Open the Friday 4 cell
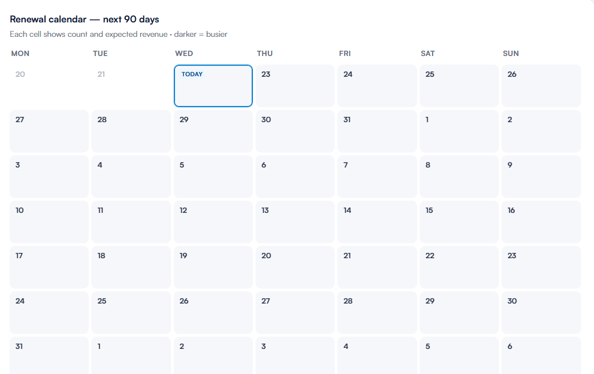 coord(377,355)
